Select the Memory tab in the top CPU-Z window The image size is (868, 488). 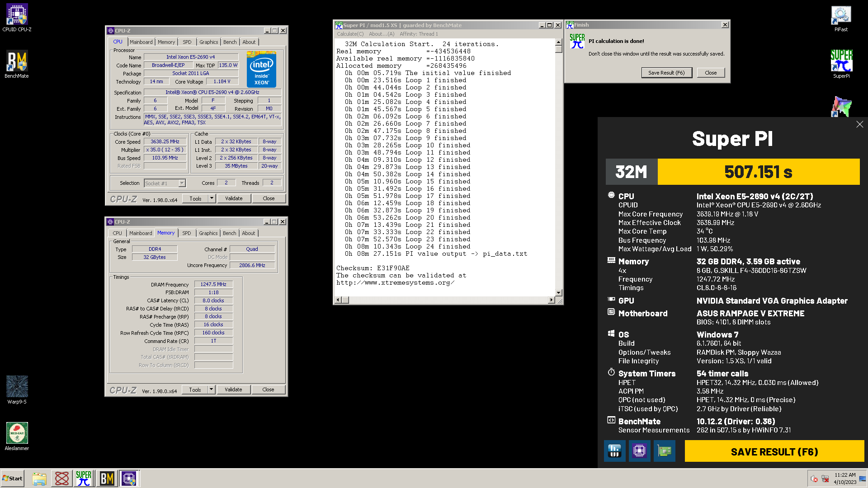[x=166, y=42]
